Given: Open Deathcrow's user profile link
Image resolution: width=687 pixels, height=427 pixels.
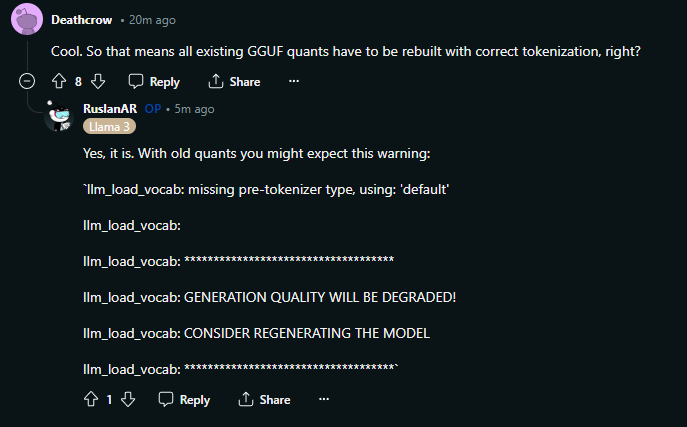Looking at the screenshot, I should (x=81, y=20).
